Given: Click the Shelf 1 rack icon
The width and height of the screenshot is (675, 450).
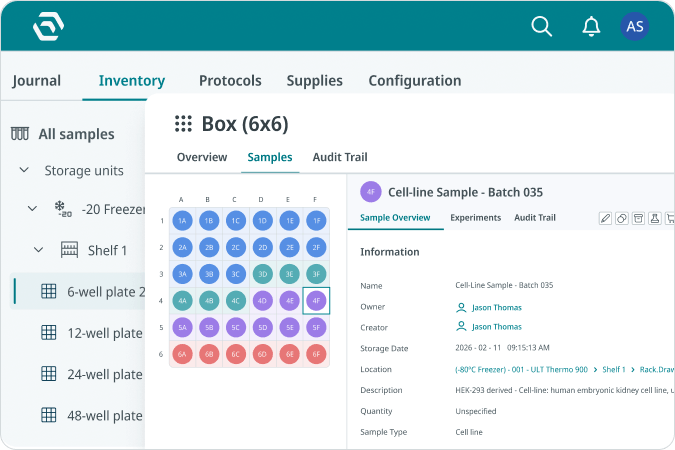Looking at the screenshot, I should 69,250.
